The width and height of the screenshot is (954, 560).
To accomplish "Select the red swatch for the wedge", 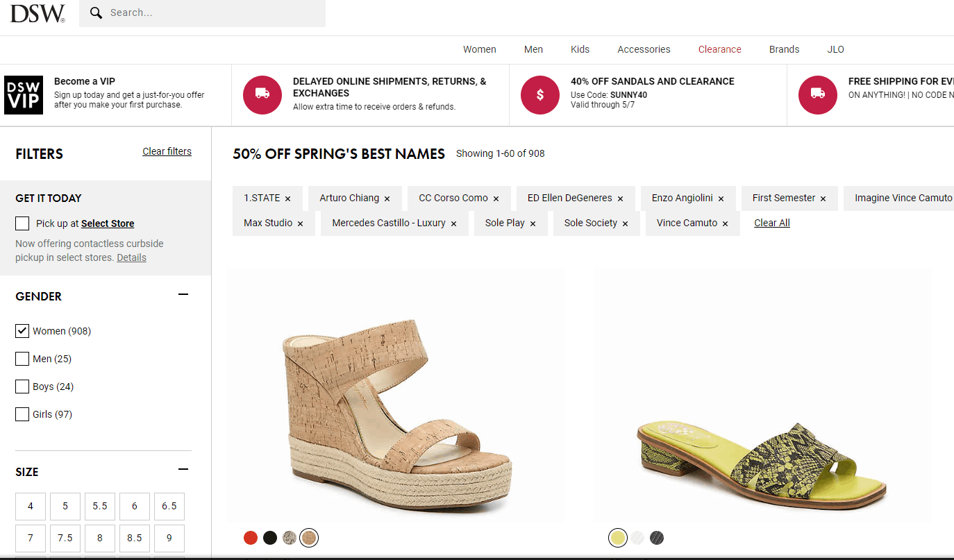I will coord(251,538).
